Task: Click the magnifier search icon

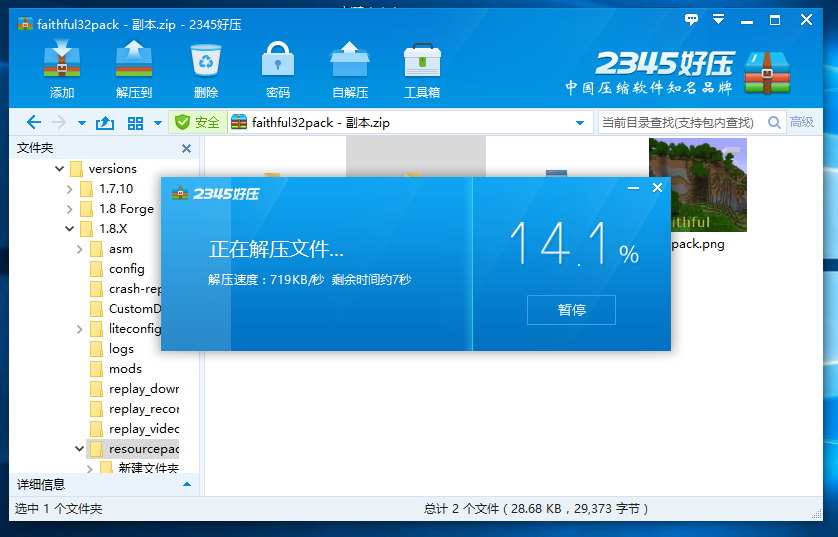Action: point(774,123)
